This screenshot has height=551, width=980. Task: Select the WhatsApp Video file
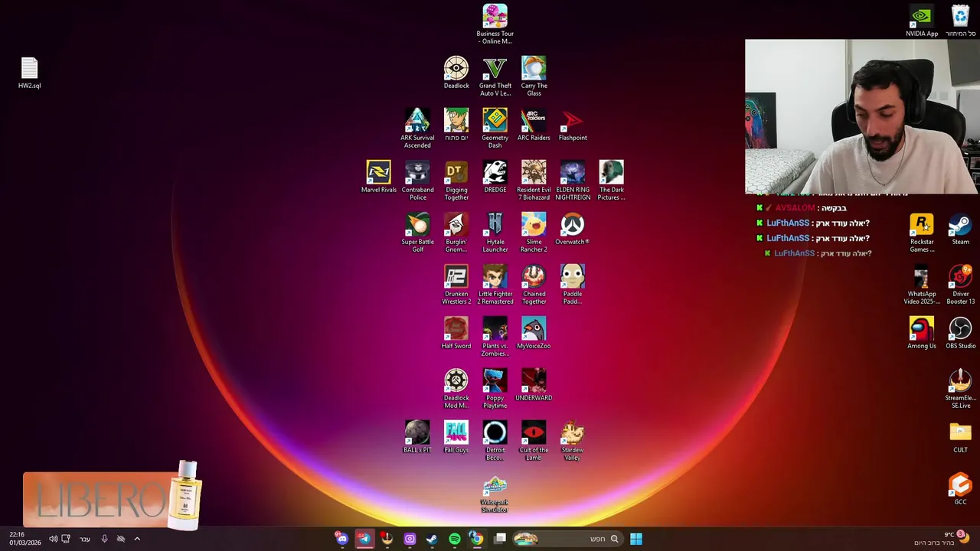click(x=922, y=284)
